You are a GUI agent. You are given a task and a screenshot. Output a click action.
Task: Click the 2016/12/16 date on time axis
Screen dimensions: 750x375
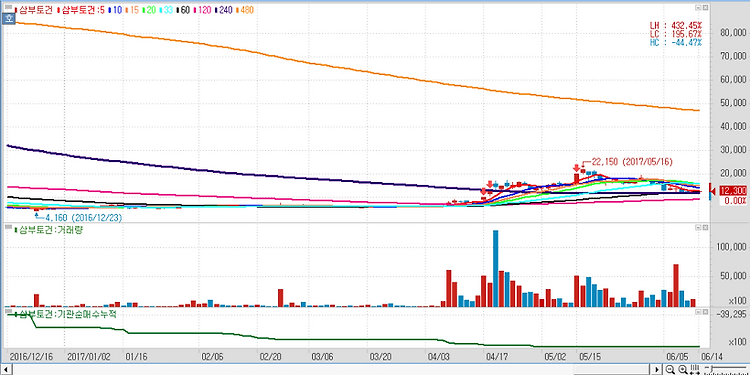31,356
